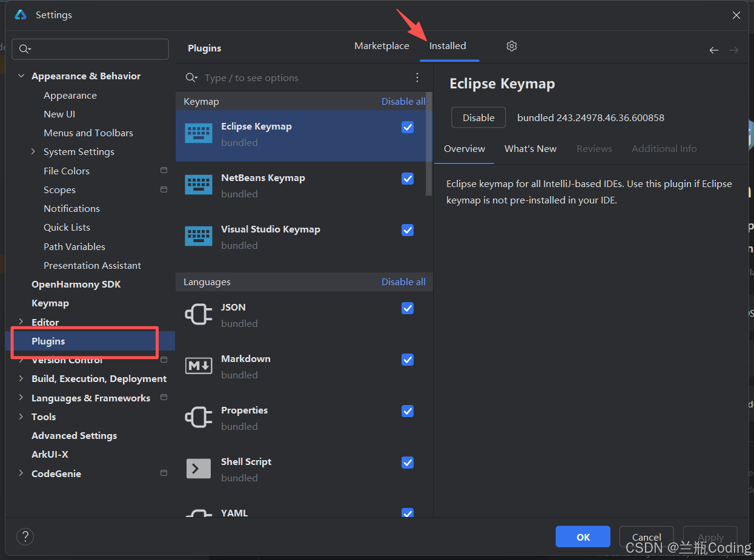Click the Languages & Frameworks marker icon

click(x=164, y=398)
